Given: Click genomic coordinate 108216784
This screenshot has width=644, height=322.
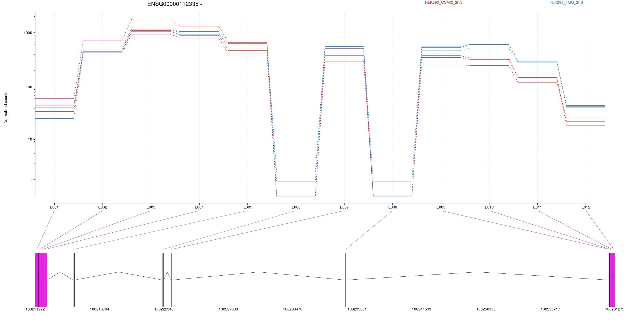Looking at the screenshot, I should click(100, 309).
